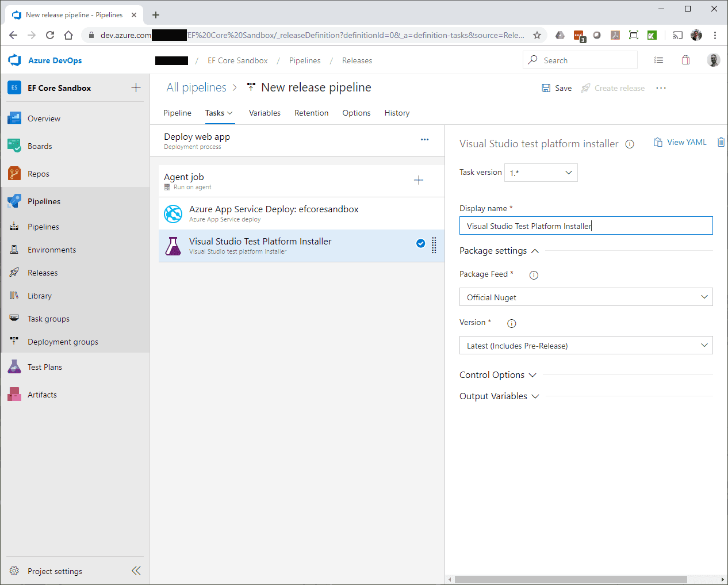Open the Task version dropdown
Screen dimensions: 728x585
(541, 173)
